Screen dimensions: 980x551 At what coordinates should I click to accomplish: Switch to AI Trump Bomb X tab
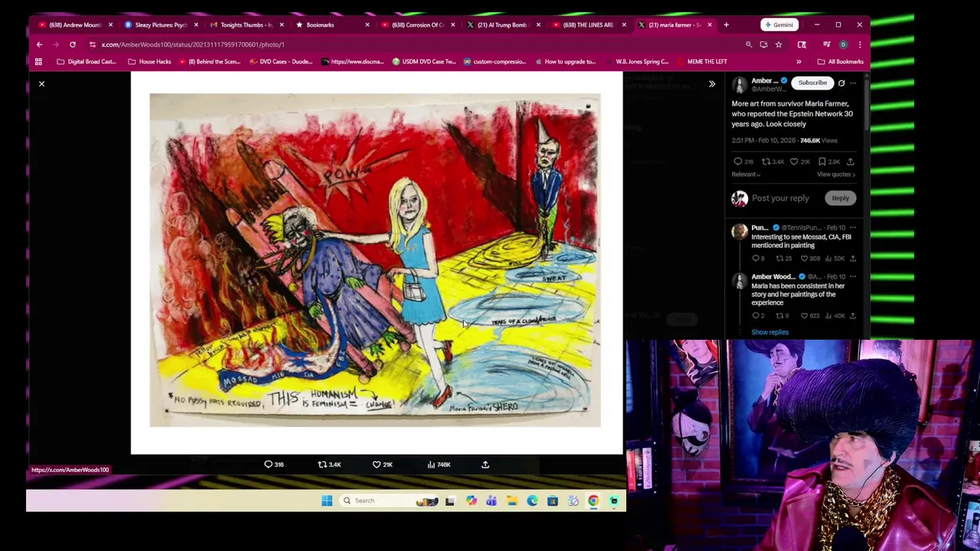point(502,25)
